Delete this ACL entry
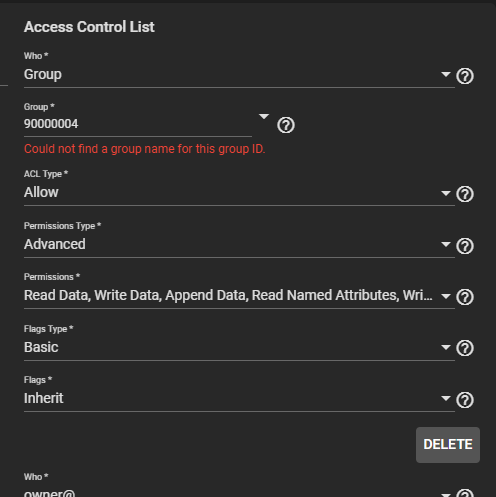 [448, 445]
